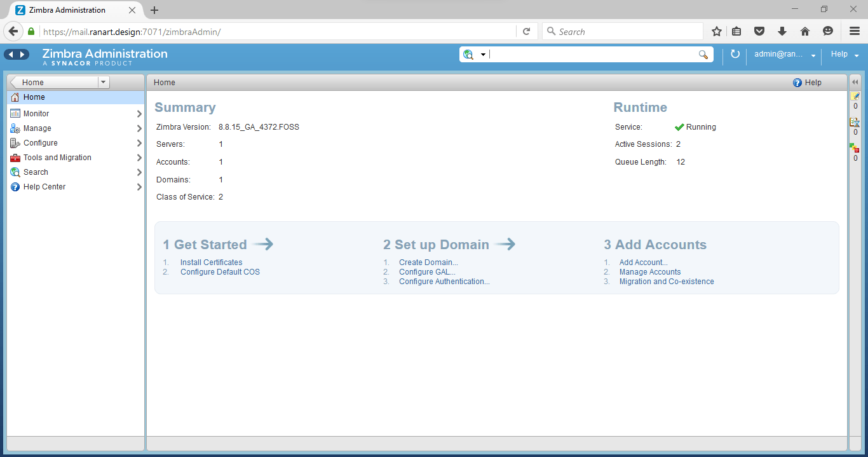Image resolution: width=868 pixels, height=457 pixels.
Task: Expand the Help Center chevron
Action: 139,187
